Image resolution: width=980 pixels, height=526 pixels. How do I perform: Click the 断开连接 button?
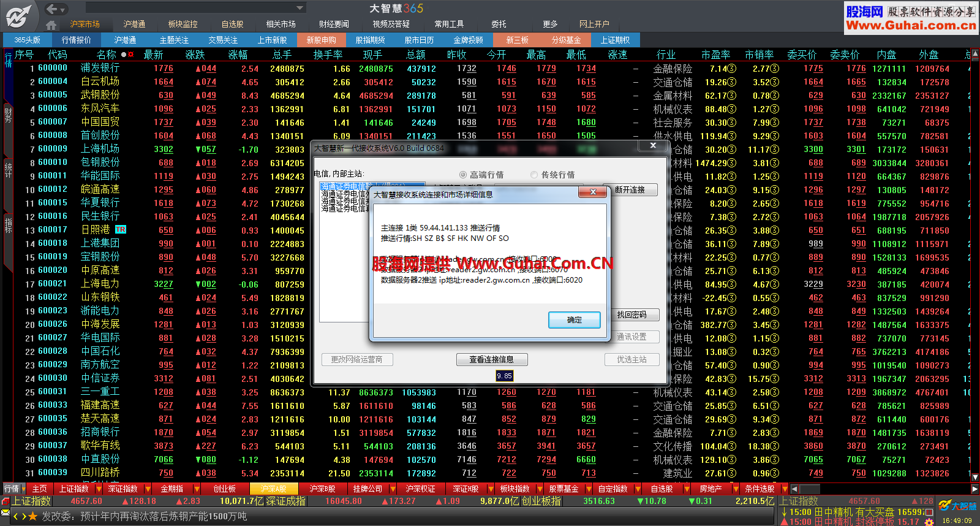tap(630, 189)
